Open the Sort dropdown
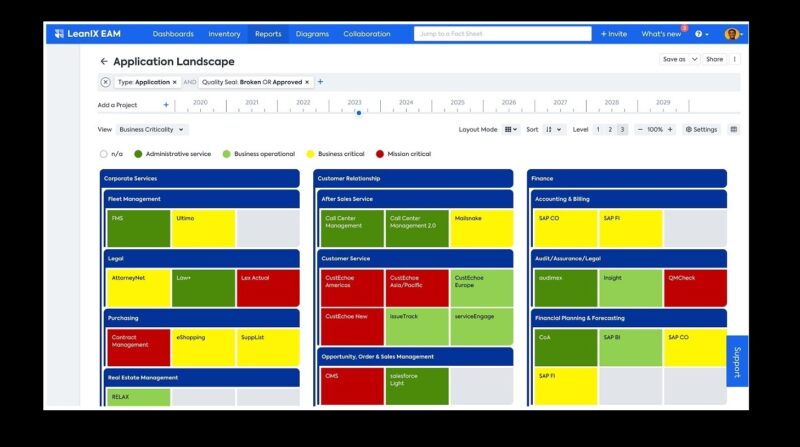The height and width of the screenshot is (447, 800). point(554,129)
